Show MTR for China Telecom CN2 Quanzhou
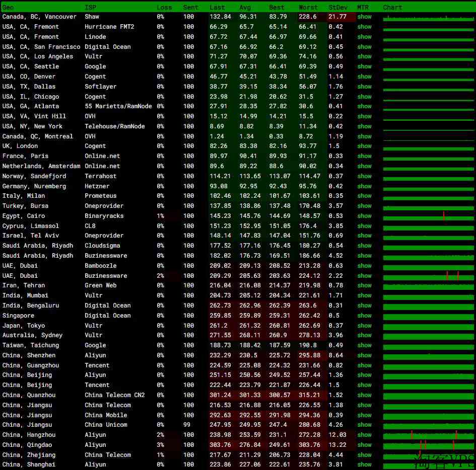476x470 pixels. (x=364, y=395)
